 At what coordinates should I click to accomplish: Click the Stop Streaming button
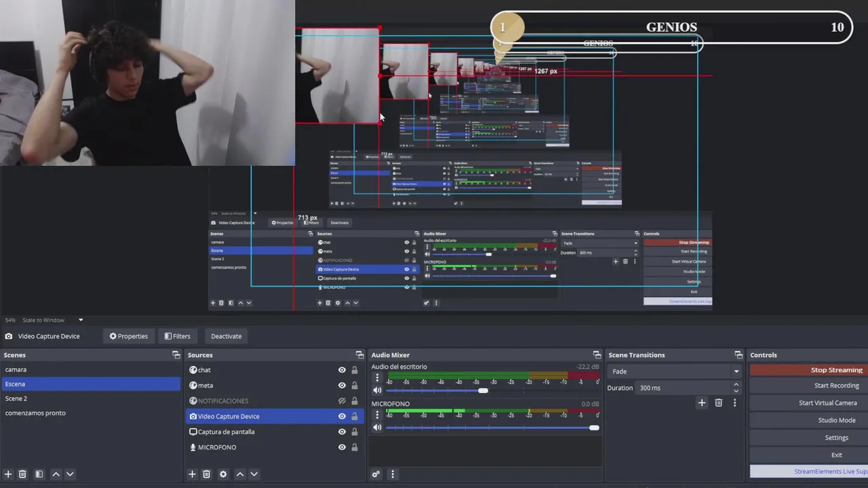pyautogui.click(x=808, y=370)
